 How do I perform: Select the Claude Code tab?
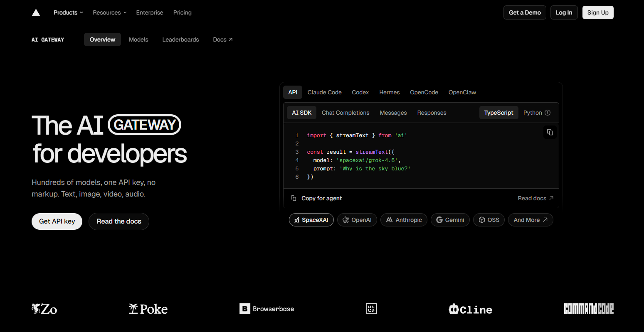tap(324, 92)
